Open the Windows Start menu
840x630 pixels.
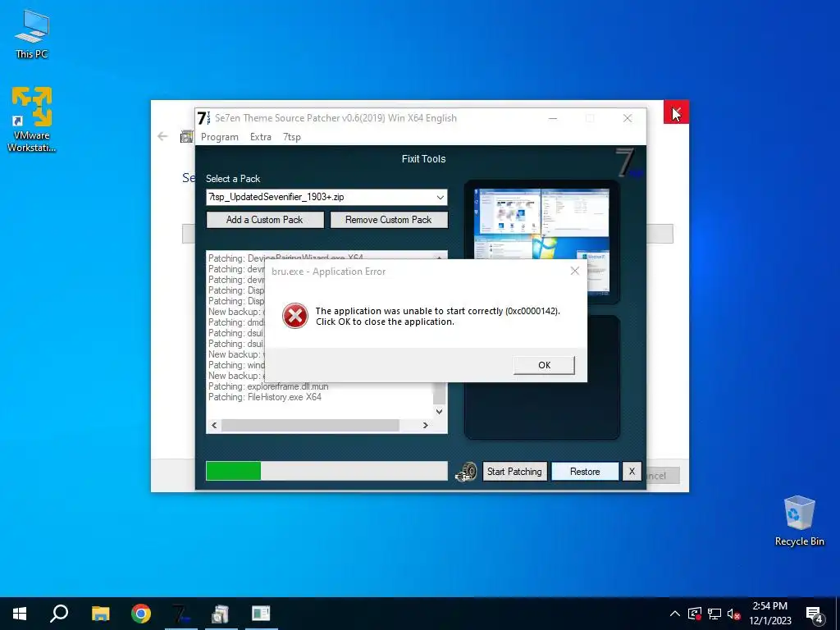20,614
